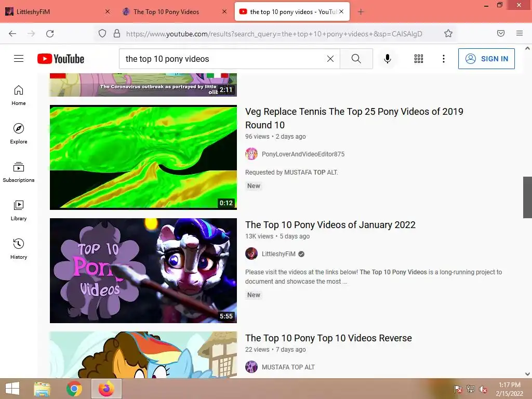The image size is (532, 399).
Task: Click the site security padlock icon
Action: [x=117, y=33]
